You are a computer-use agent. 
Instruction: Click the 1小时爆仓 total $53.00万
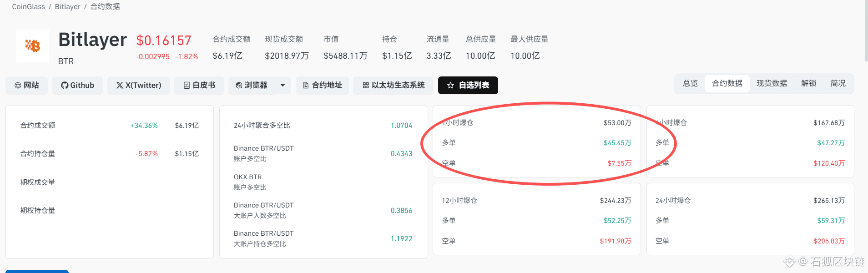[x=617, y=123]
